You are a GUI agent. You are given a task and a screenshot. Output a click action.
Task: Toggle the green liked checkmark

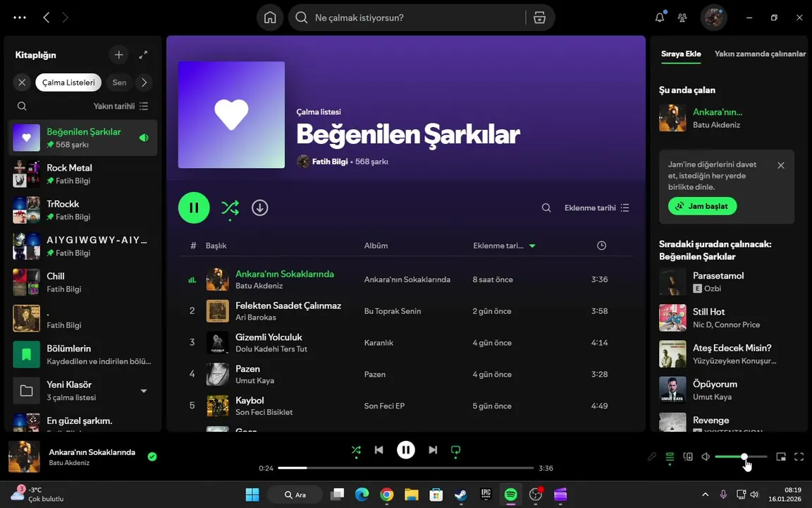point(152,456)
